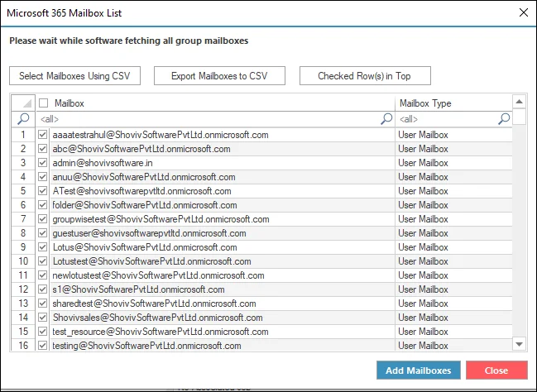The width and height of the screenshot is (537, 392).
Task: Uncheck ATest mailbox checkbox
Action: click(x=42, y=191)
